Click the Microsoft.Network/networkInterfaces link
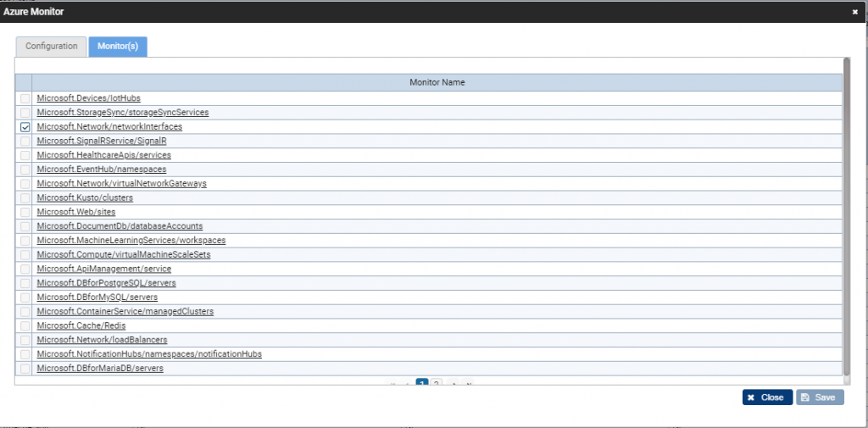Viewport: 868px width, 428px height. [109, 127]
